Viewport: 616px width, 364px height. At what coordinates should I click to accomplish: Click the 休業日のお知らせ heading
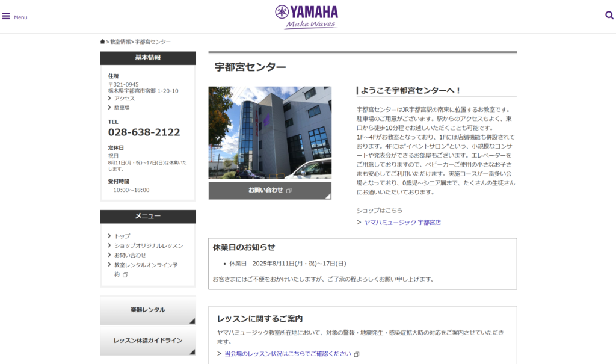pyautogui.click(x=244, y=247)
